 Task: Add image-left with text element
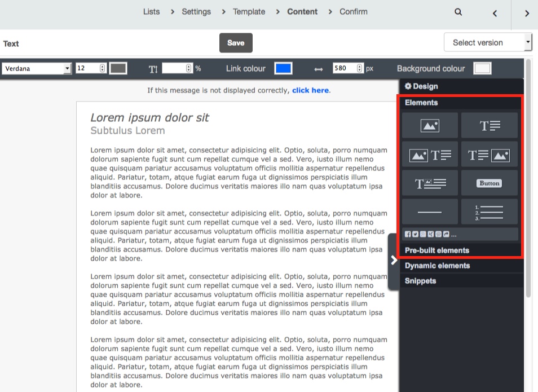pos(430,155)
